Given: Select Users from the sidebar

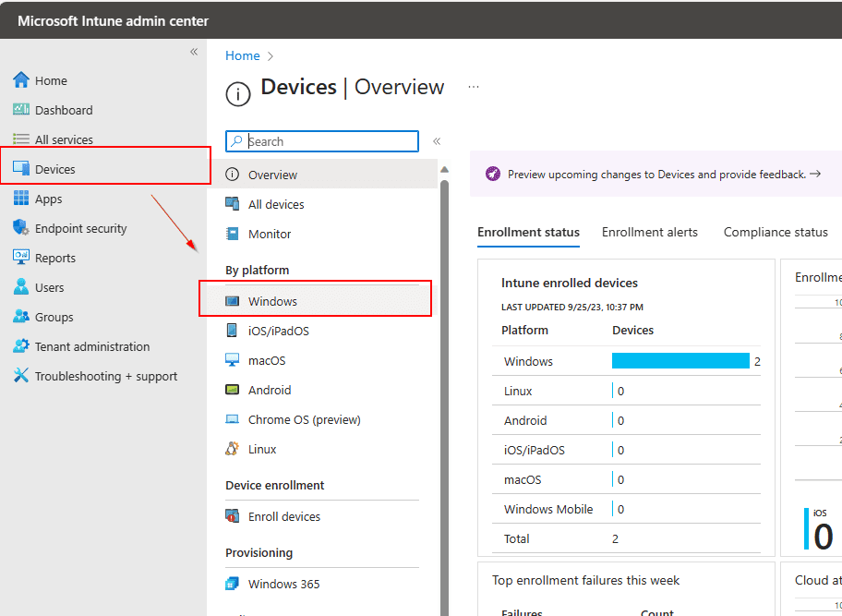Looking at the screenshot, I should [x=52, y=287].
